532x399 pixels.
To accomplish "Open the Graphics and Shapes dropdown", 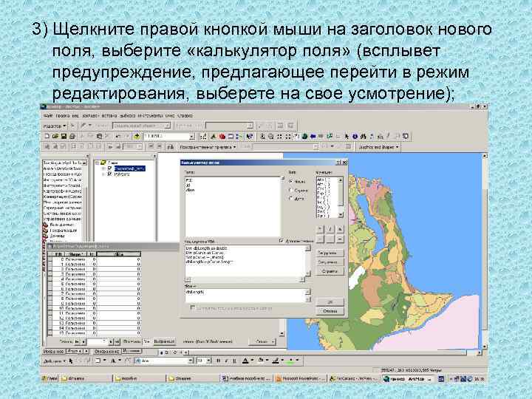I will [x=378, y=147].
